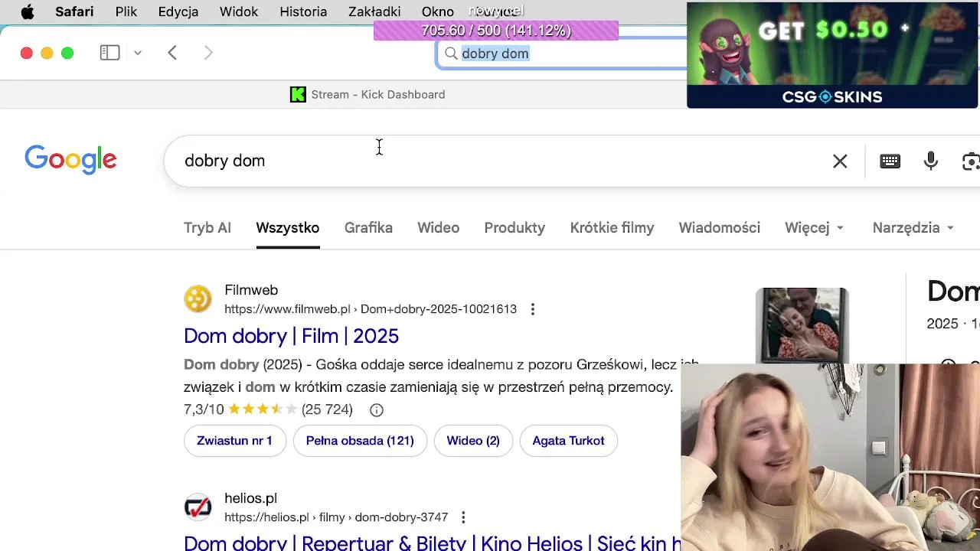The image size is (980, 551).
Task: Click the Agata Turkot chip
Action: [569, 441]
